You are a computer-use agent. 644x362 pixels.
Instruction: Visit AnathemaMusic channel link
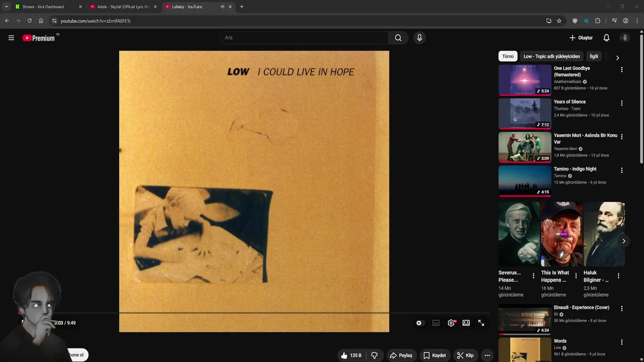(x=568, y=81)
